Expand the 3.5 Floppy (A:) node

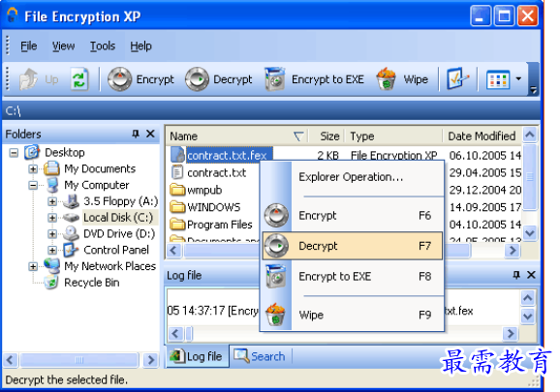[x=52, y=201]
